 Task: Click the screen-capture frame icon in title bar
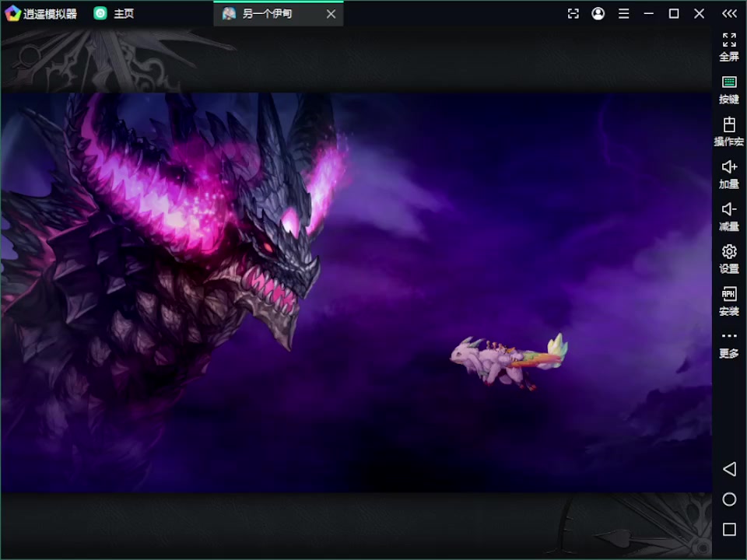click(573, 13)
